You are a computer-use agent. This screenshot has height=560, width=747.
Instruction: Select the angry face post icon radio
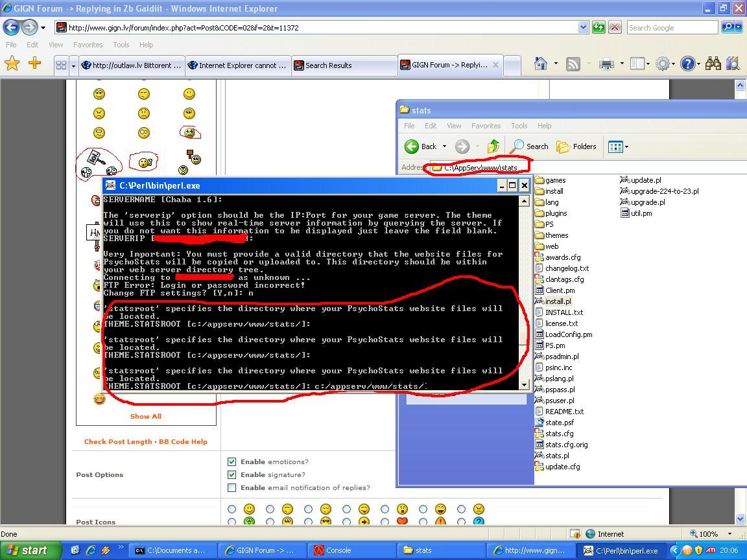(461, 509)
